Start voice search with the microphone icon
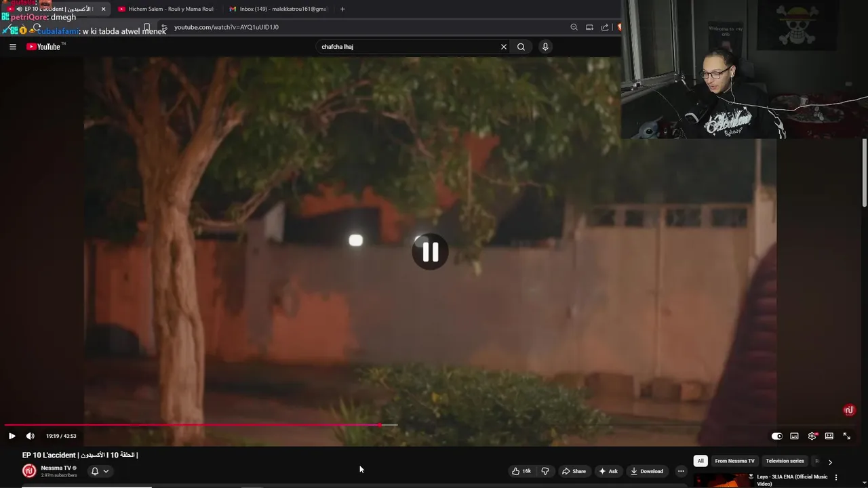Screen dimensions: 868x488 point(545,47)
